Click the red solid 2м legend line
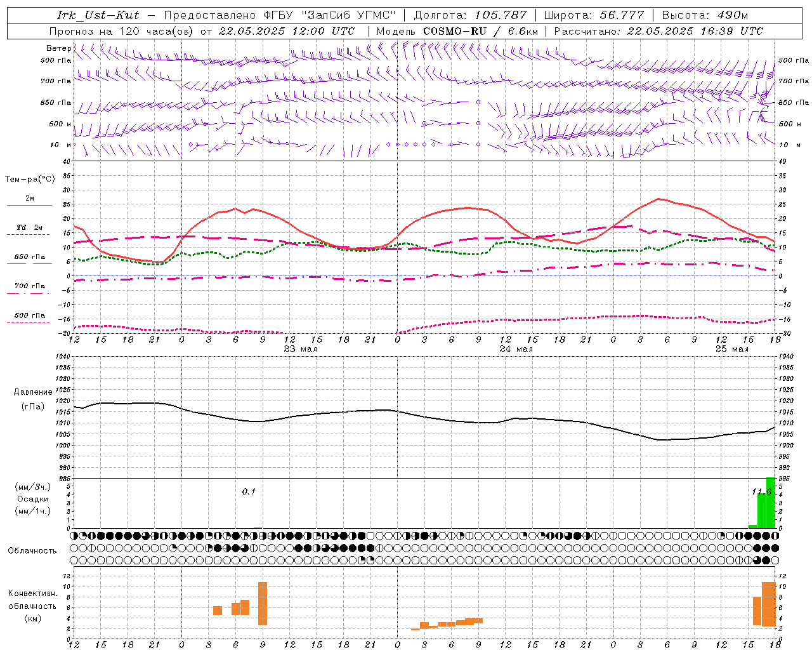The height and width of the screenshot is (650, 812). [29, 205]
